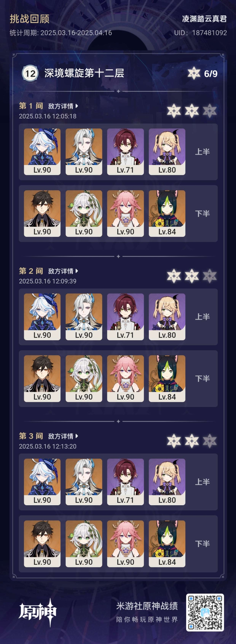The image size is (236, 644).
Task: Click the QR code at bottom right
Action: (205, 613)
